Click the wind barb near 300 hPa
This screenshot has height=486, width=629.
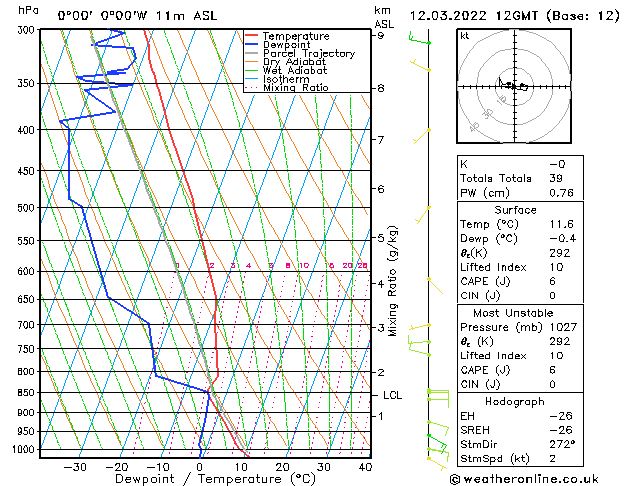click(420, 38)
